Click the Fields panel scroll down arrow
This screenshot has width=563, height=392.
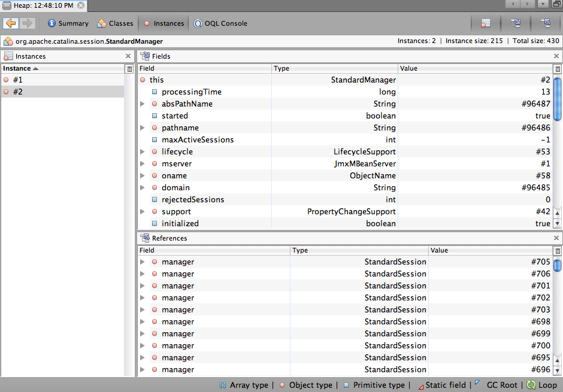point(557,223)
